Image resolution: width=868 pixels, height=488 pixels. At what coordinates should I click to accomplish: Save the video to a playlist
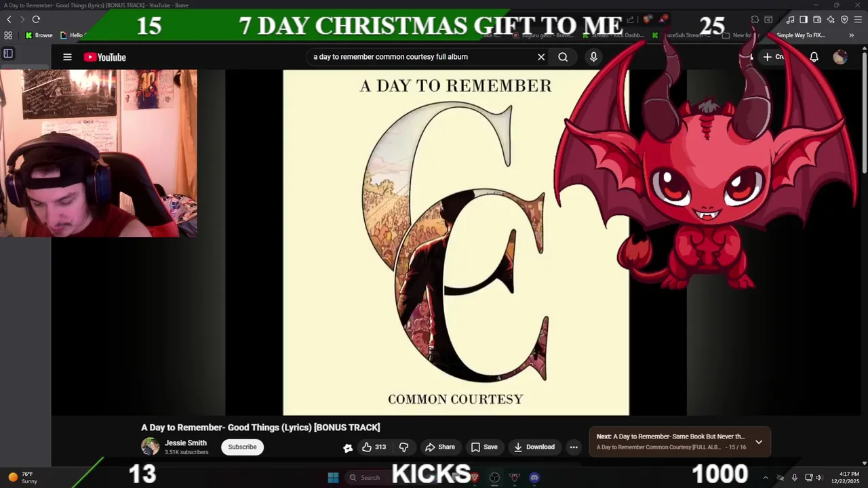pyautogui.click(x=484, y=447)
